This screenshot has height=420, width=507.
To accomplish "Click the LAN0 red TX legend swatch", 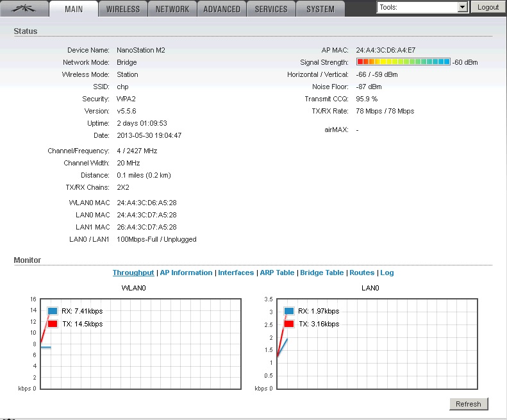I will pos(289,324).
